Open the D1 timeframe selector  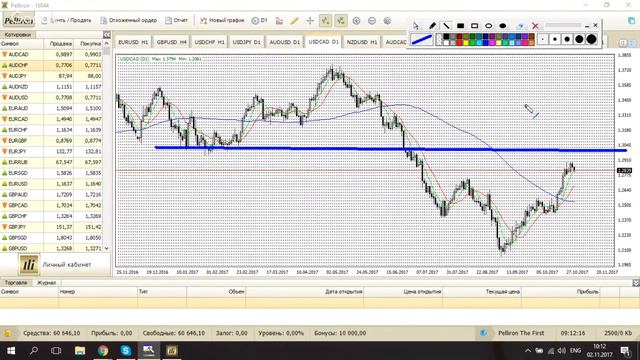(x=260, y=20)
